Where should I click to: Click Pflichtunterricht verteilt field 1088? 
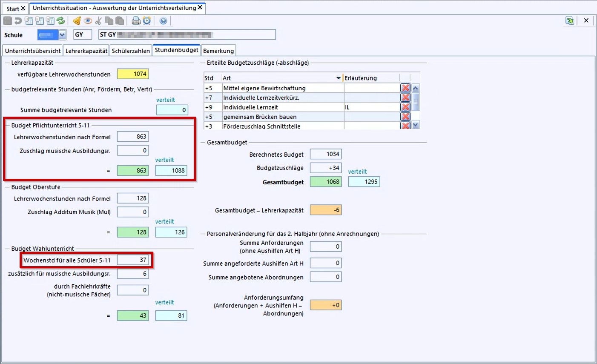coord(171,170)
